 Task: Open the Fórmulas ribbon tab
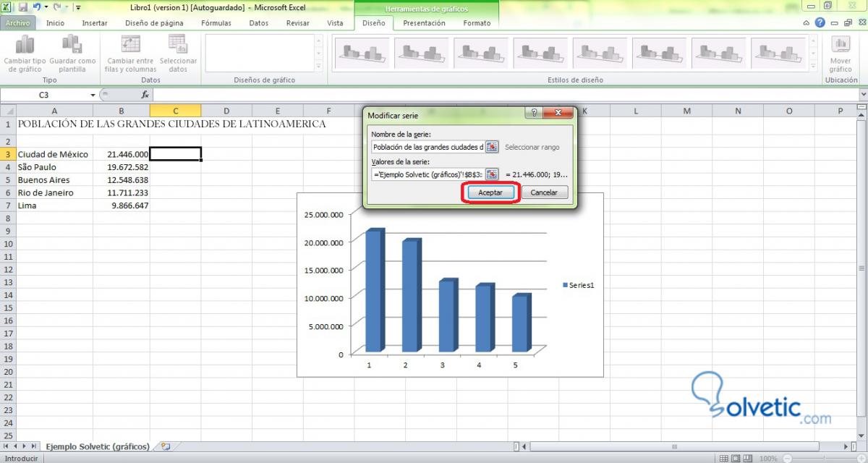click(x=216, y=23)
